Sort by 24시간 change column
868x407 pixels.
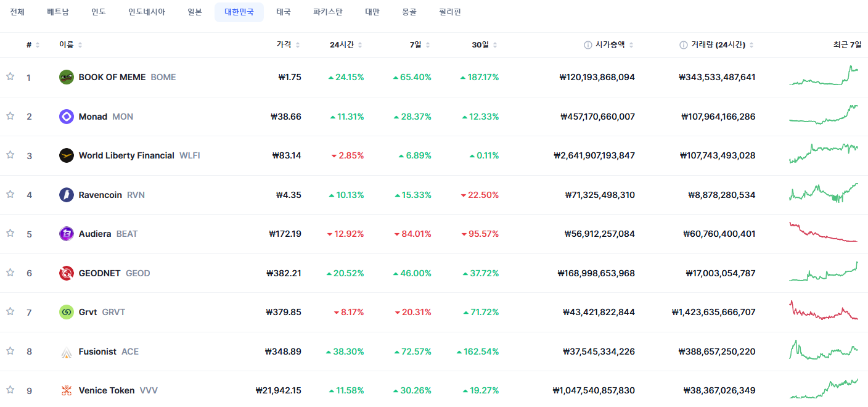pyautogui.click(x=346, y=45)
